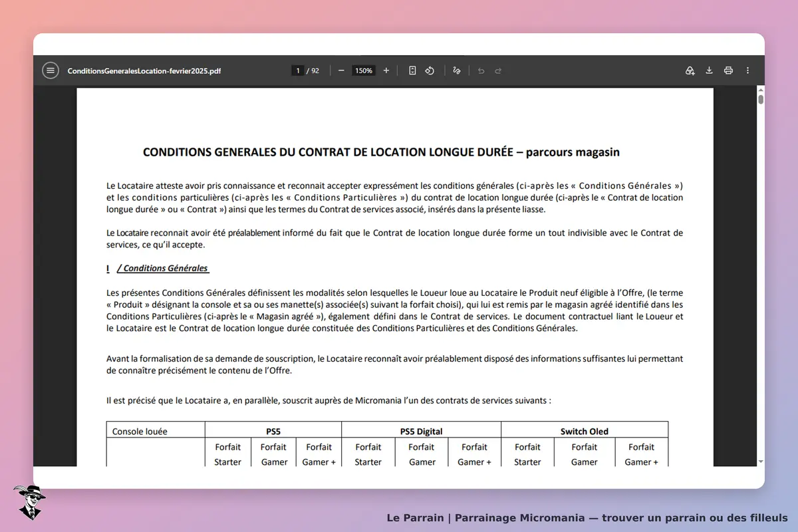The height and width of the screenshot is (532, 798).
Task: Open the PDF sidebar menu icon
Action: (51, 70)
